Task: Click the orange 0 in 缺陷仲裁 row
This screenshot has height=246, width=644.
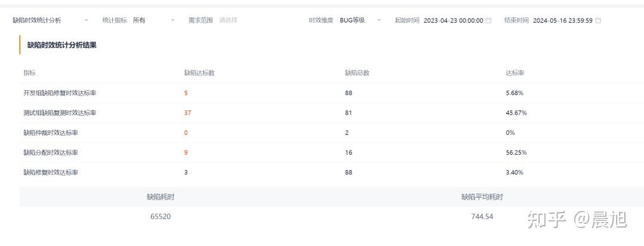Action: click(x=186, y=133)
